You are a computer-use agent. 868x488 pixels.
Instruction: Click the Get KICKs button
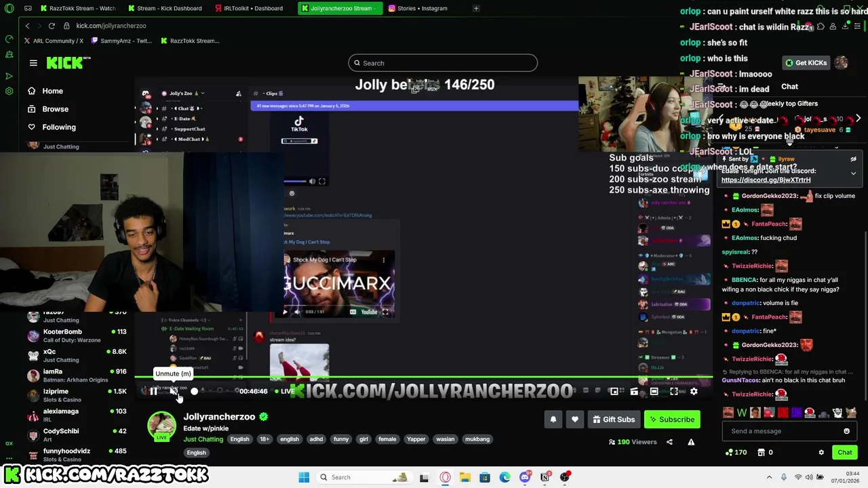pos(806,63)
